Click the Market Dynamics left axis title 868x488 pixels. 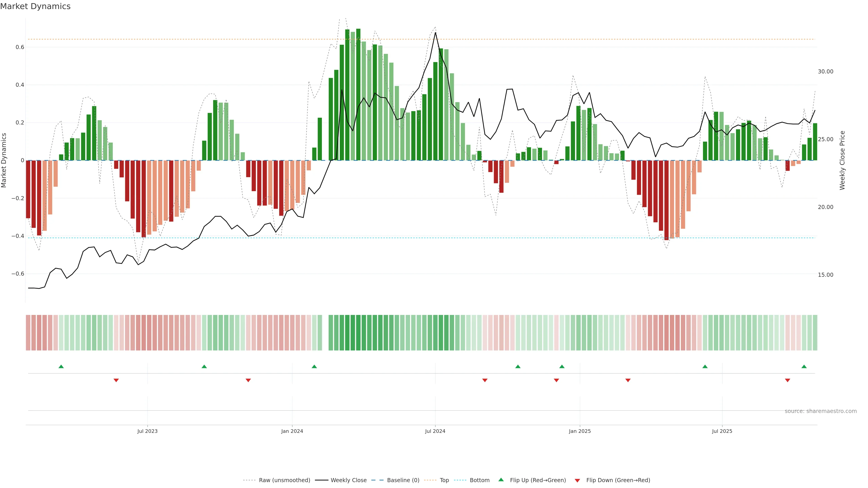(x=4, y=160)
